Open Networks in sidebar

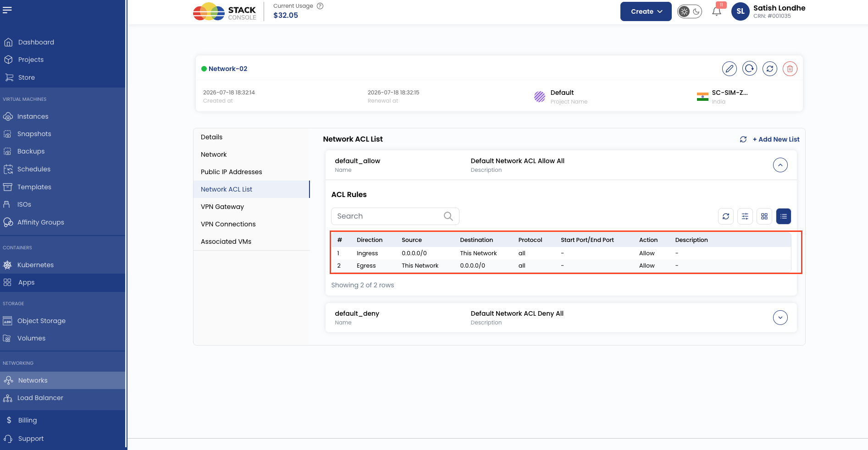pos(62,380)
